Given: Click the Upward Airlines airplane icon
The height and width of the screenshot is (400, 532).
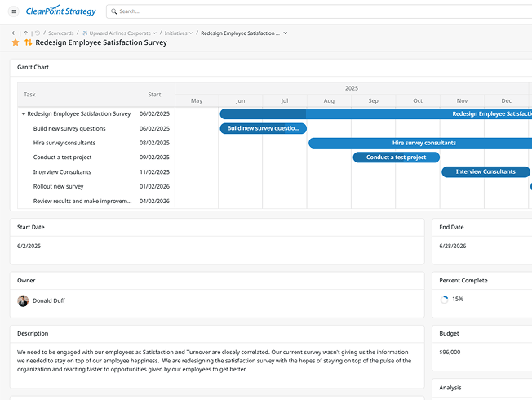Looking at the screenshot, I should click(85, 33).
